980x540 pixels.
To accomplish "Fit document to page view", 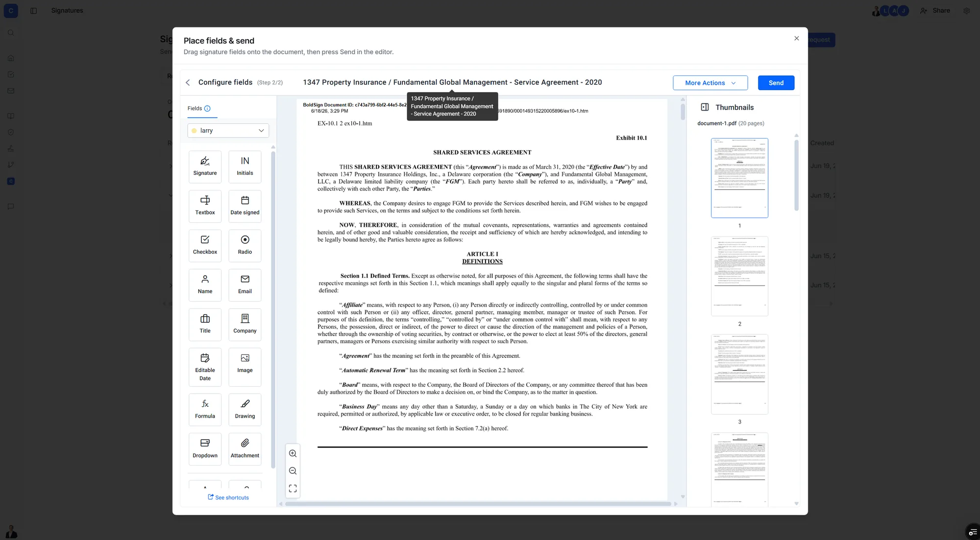I will (x=293, y=489).
